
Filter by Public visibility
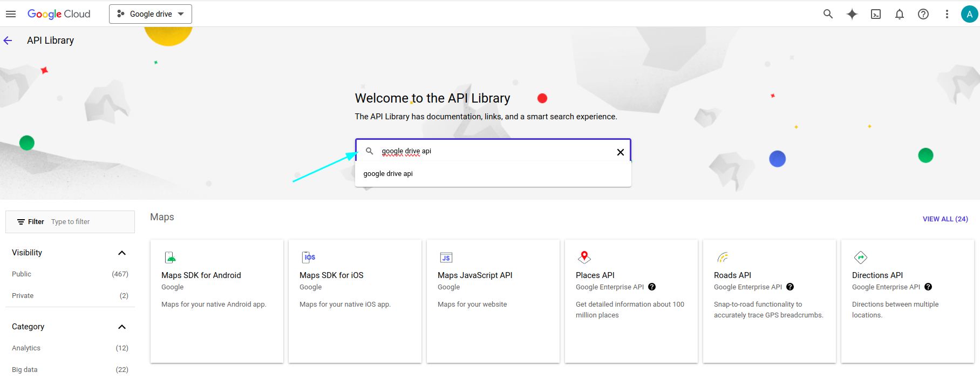pyautogui.click(x=22, y=274)
